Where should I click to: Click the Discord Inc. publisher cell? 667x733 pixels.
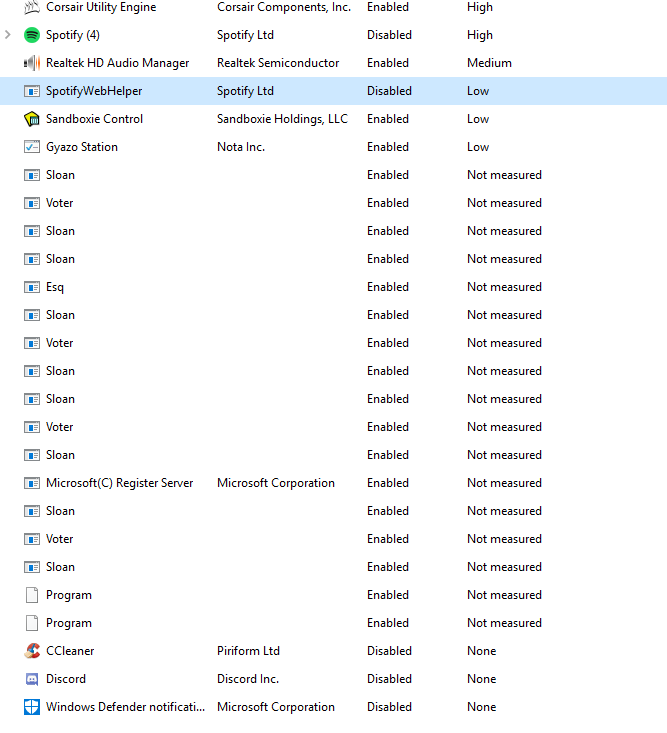[248, 679]
